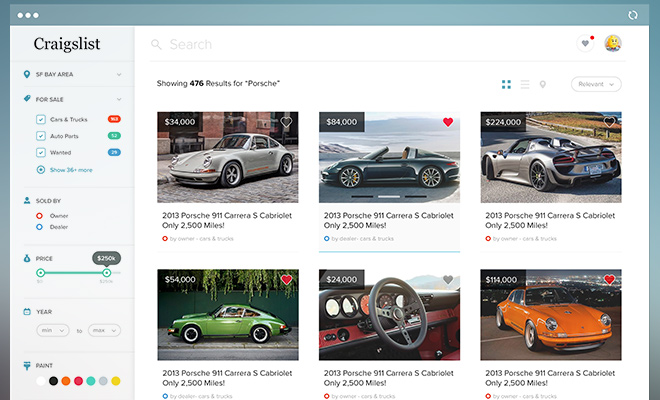The image size is (660, 400).
Task: Uncheck the Wanted checkbox
Action: 41,152
